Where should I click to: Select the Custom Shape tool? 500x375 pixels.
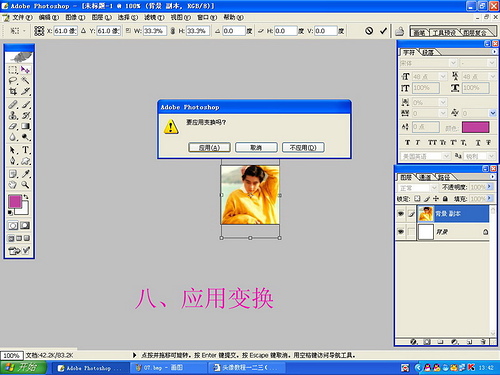[x=25, y=161]
